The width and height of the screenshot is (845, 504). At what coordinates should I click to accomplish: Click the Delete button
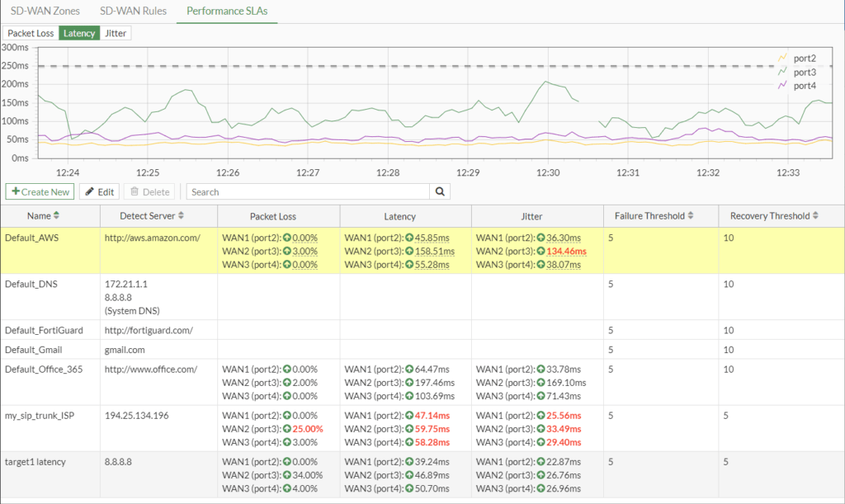150,191
